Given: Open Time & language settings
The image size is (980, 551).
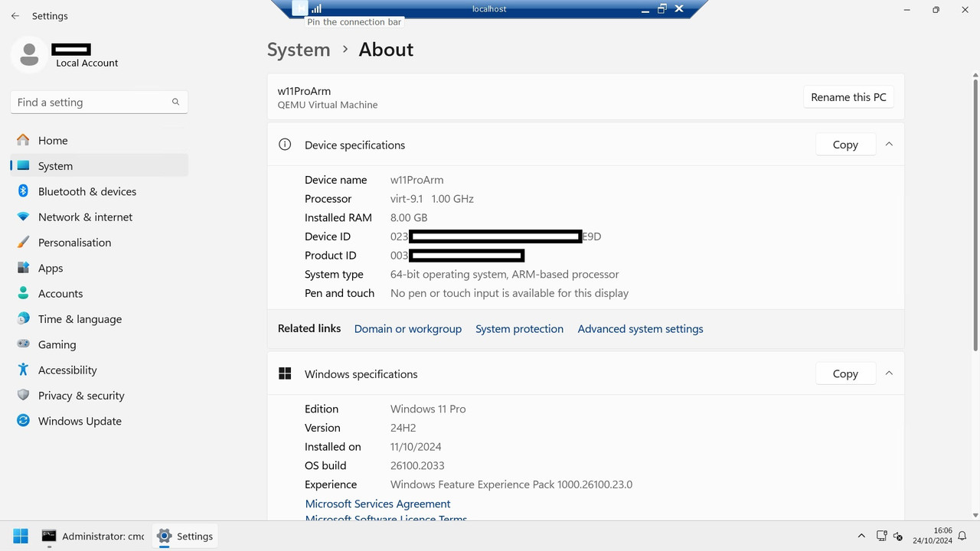Looking at the screenshot, I should tap(99, 319).
